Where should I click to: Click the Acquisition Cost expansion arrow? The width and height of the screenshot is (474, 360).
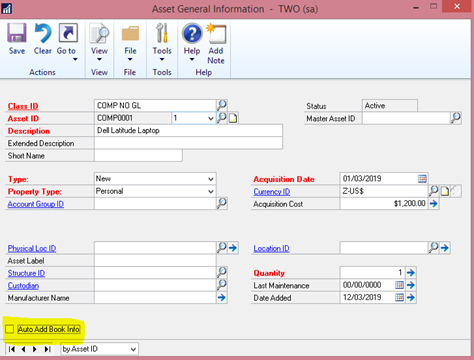coord(433,203)
